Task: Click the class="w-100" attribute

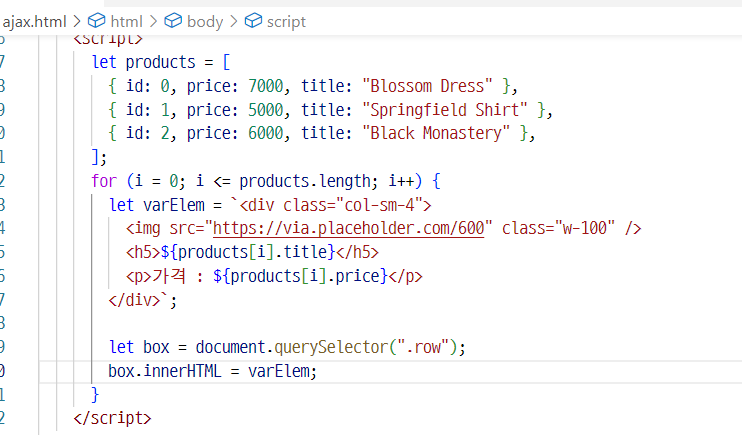Action: 558,229
